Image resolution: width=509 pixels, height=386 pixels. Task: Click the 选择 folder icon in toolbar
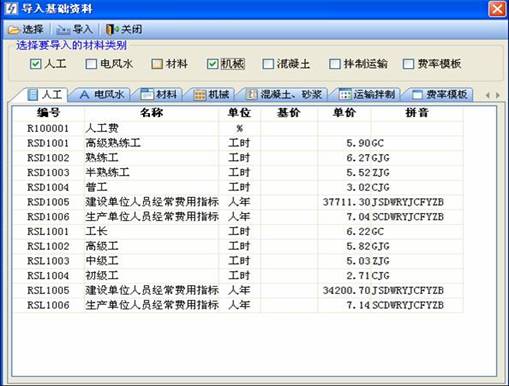tap(13, 30)
